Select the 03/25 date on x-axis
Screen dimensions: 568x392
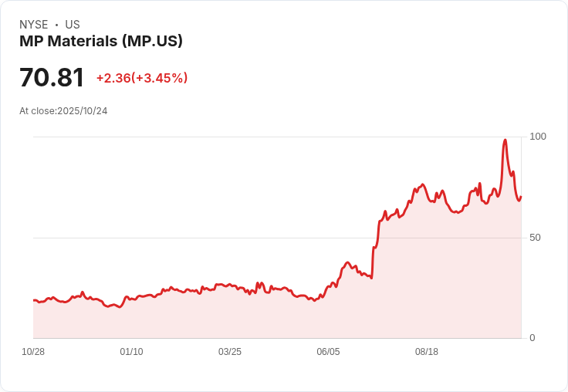click(230, 352)
